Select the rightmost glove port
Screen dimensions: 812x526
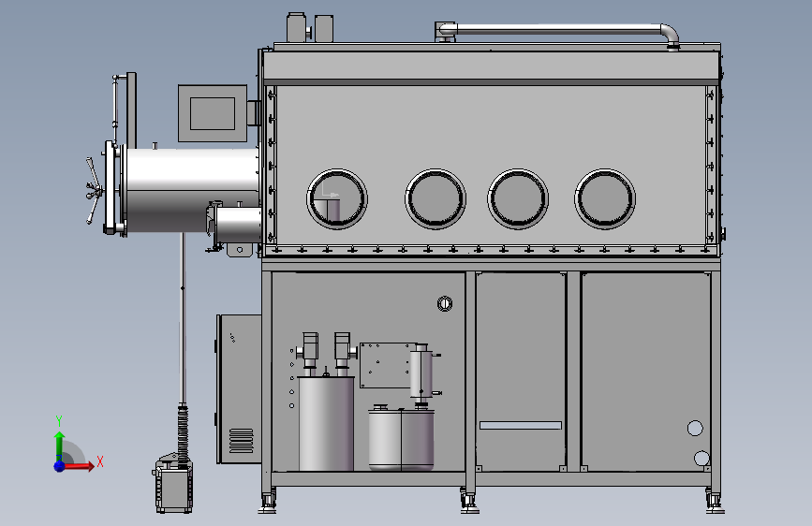click(605, 198)
